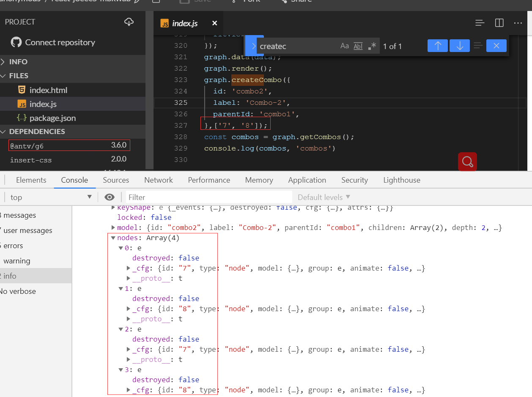Click the More Actions ellipsis icon
This screenshot has height=397, width=532.
pos(518,23)
